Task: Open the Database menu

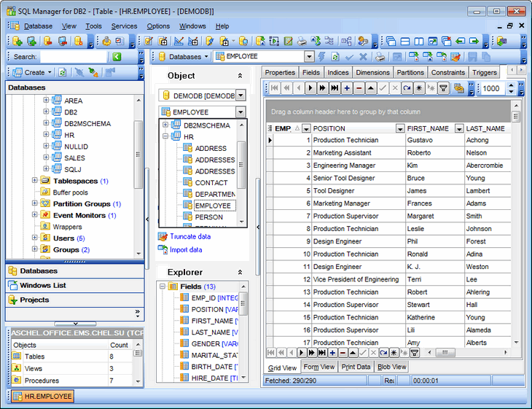Action: pyautogui.click(x=38, y=26)
